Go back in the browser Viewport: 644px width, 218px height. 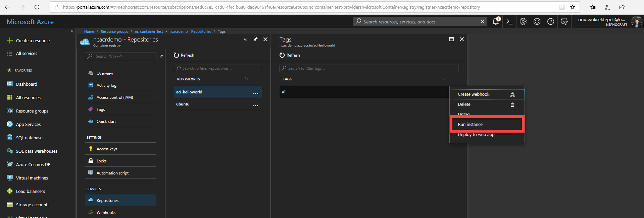tap(7, 7)
